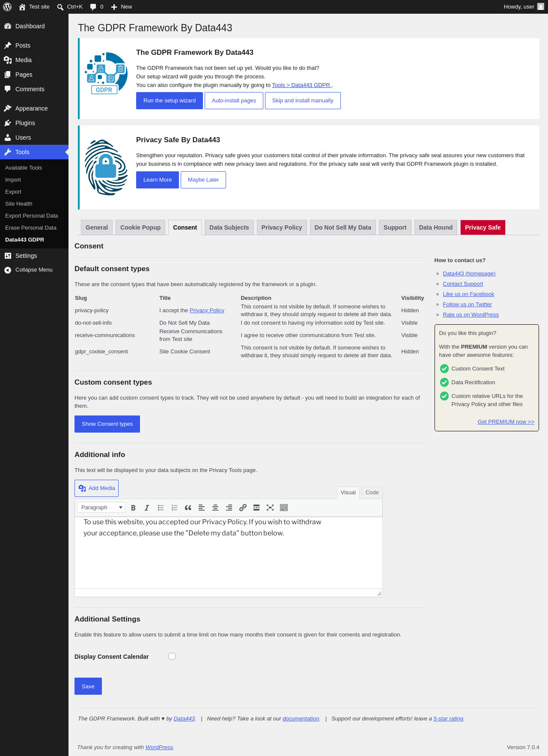Viewport: 548px width, 756px height.
Task: Toggle bold formatting in the editor
Action: point(133,508)
